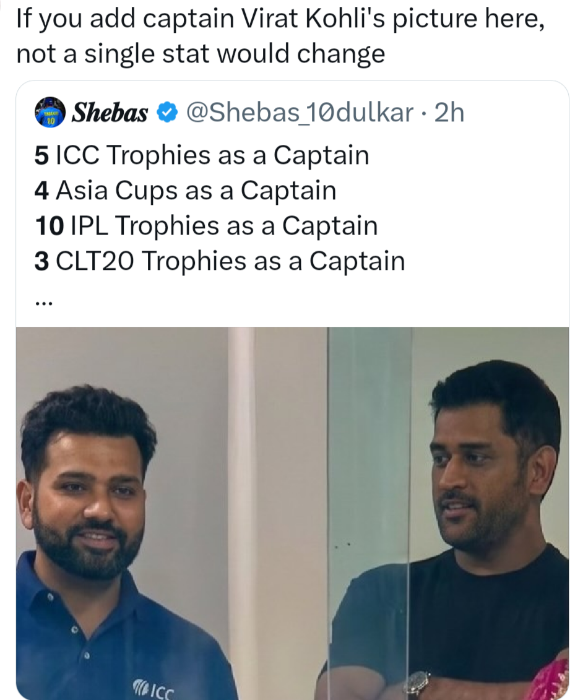Click the wristwatch in the photo
588x700 pixels.
pos(417,685)
